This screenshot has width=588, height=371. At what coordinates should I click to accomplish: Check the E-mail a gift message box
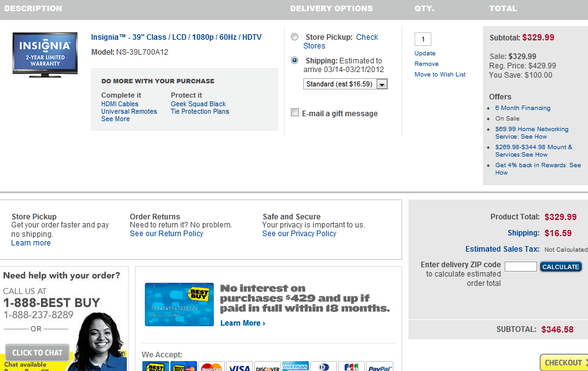click(295, 112)
